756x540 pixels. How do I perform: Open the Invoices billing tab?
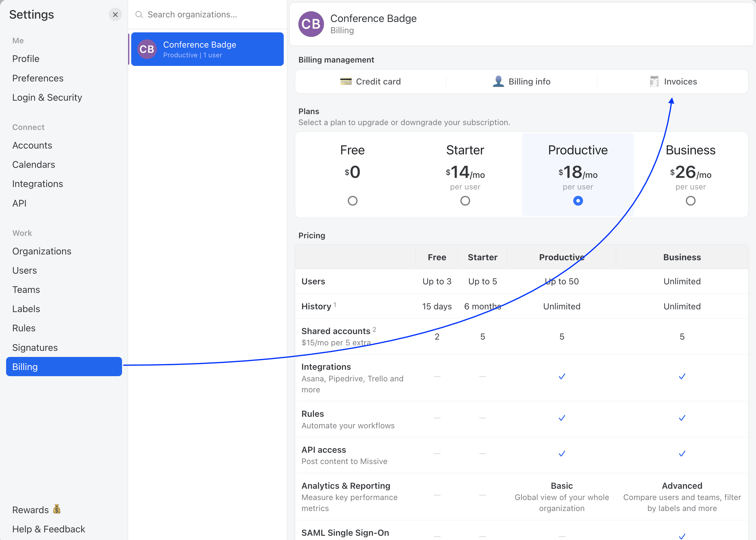click(x=680, y=81)
